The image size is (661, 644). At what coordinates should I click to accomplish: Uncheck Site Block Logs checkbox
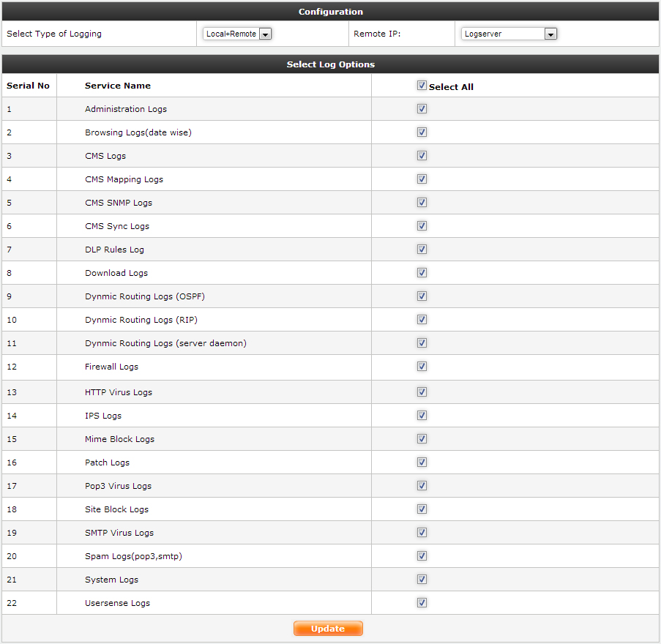click(x=422, y=509)
